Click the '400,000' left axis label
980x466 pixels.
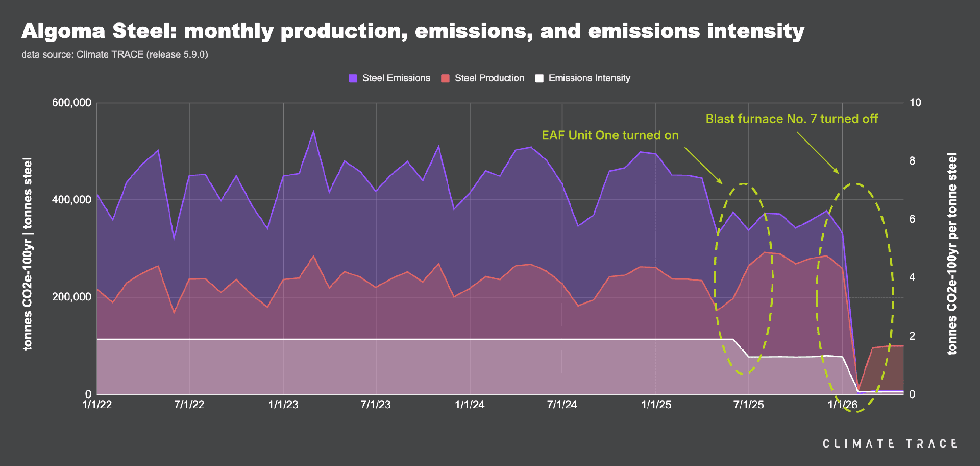[x=72, y=200]
